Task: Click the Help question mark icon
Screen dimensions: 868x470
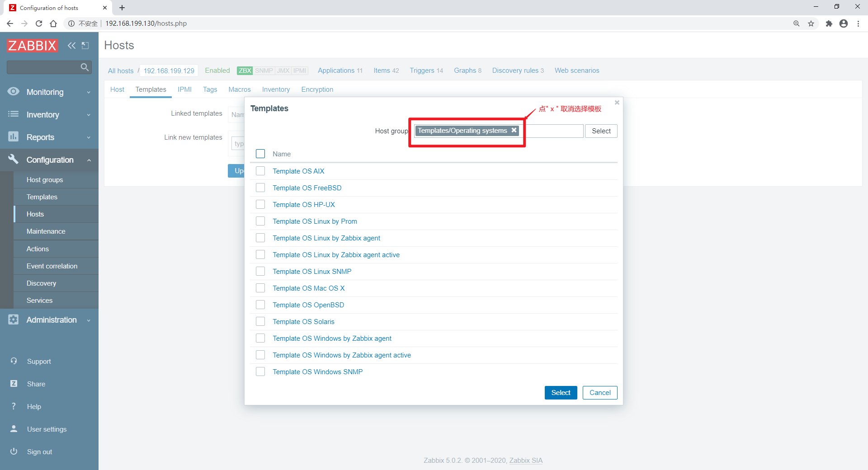Action: click(14, 406)
